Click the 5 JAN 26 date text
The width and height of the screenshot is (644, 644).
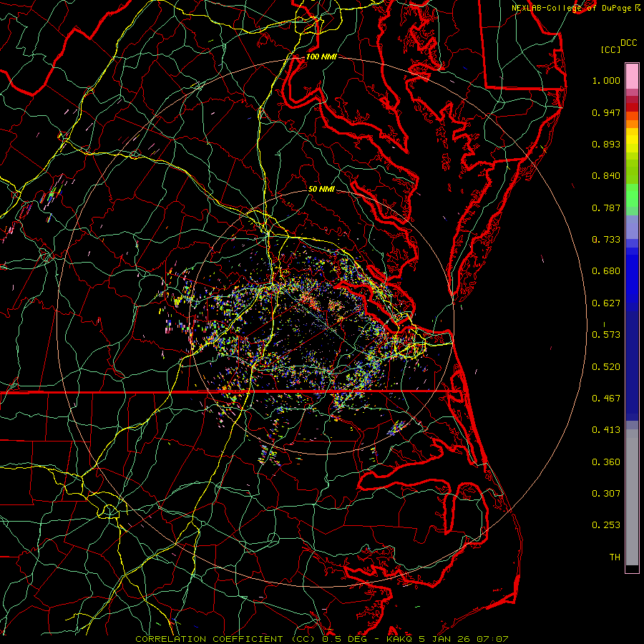pos(445,639)
